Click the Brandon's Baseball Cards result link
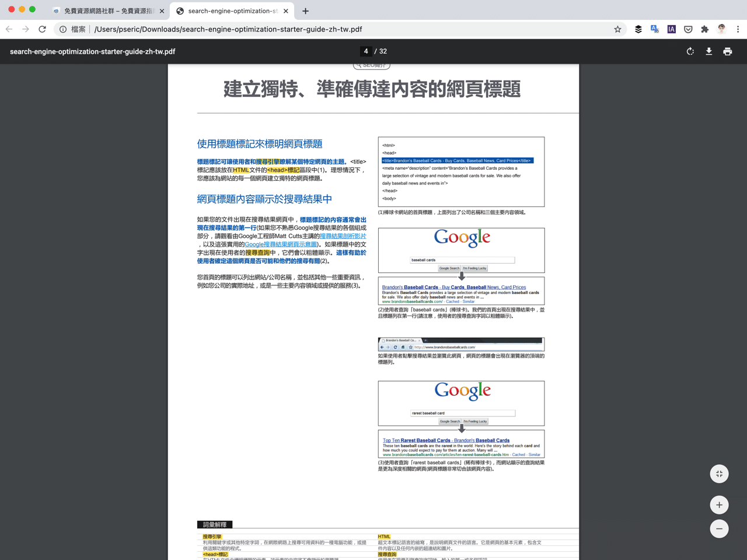The width and height of the screenshot is (747, 560). 454,287
